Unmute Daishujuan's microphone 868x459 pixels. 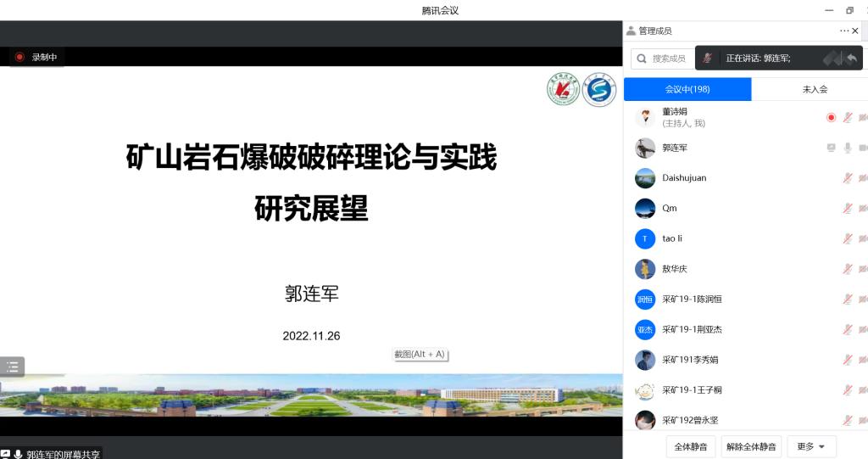(x=847, y=178)
